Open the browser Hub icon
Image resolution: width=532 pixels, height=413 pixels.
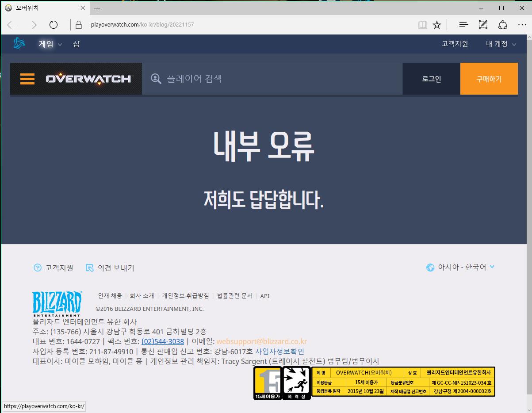[463, 25]
